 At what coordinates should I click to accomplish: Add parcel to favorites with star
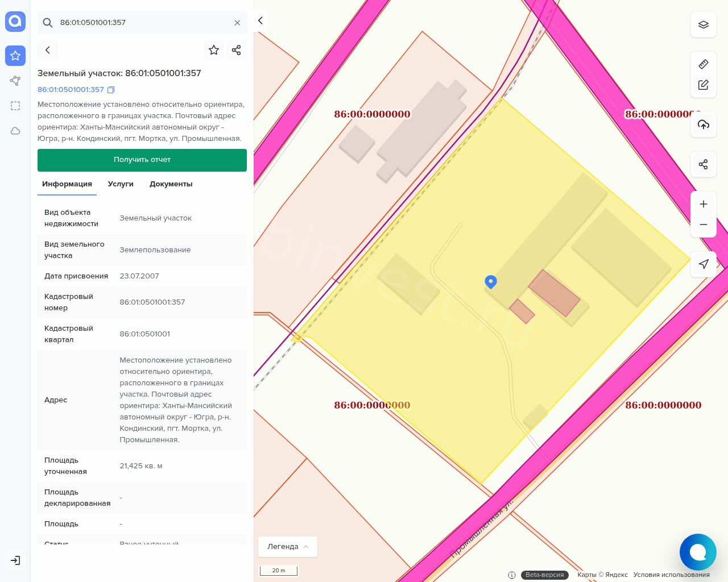[x=214, y=50]
